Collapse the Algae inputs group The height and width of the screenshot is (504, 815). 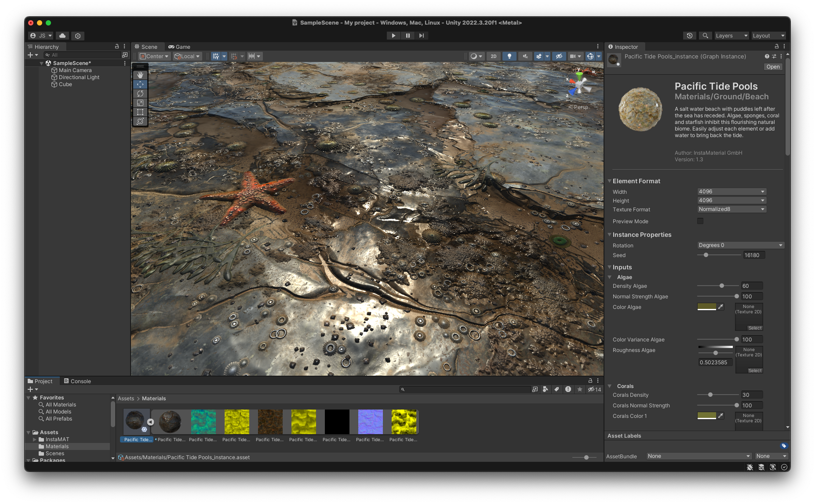pyautogui.click(x=610, y=277)
